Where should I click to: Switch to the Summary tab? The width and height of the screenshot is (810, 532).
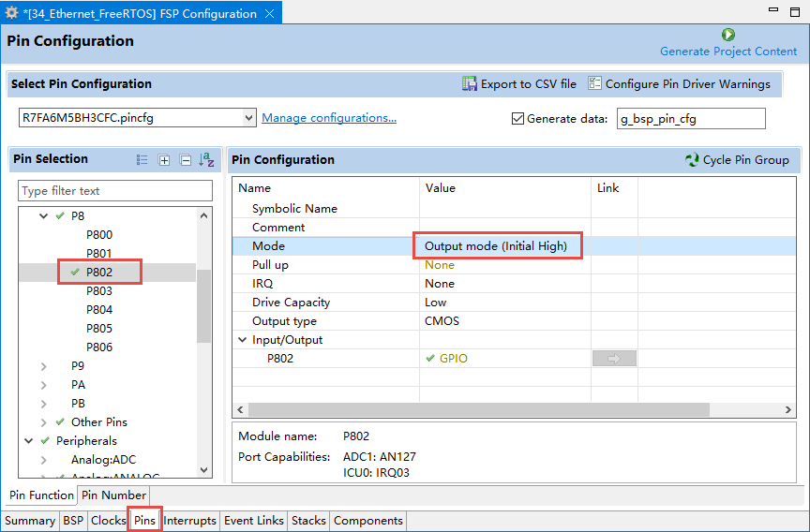pos(30,521)
